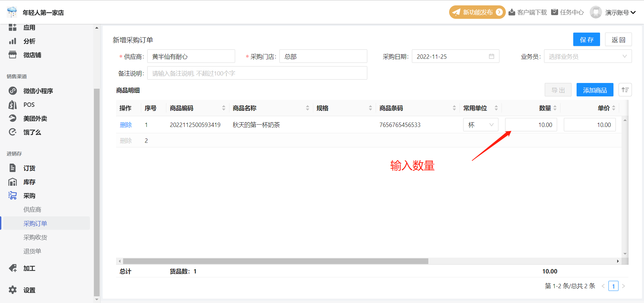
Task: Click the horizontal scrollbar thumb under the table
Action: [276, 261]
